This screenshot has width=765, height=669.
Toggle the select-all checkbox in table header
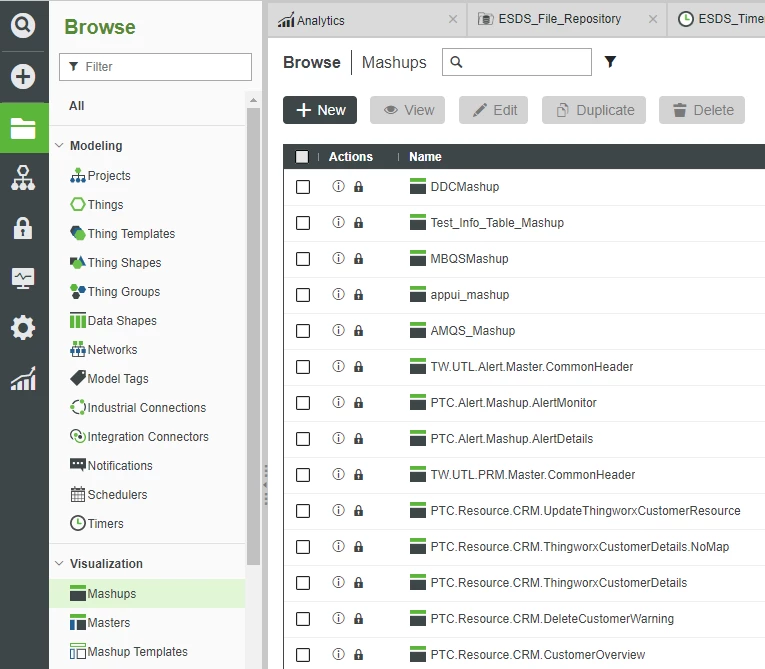click(x=302, y=157)
